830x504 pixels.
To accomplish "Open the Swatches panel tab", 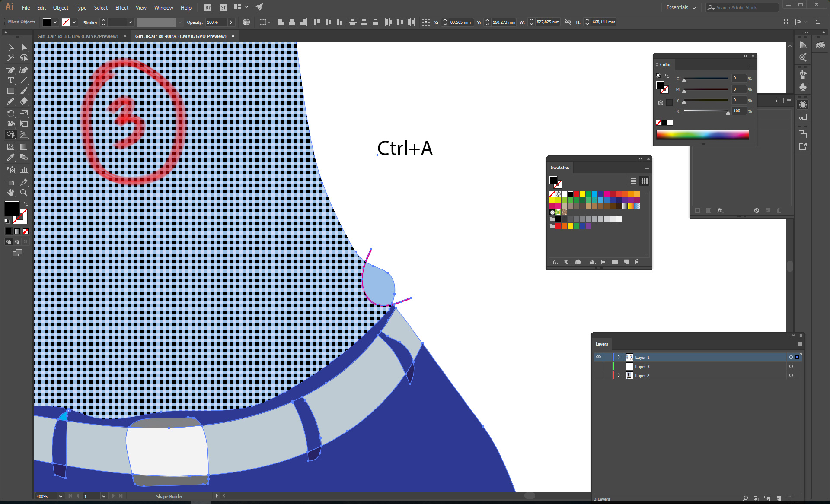I will point(560,167).
